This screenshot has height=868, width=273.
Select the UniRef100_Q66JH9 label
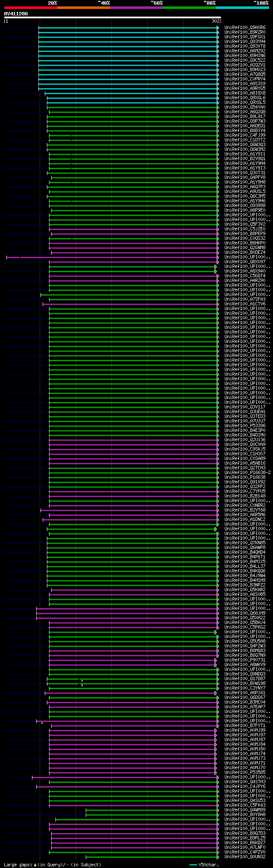pos(245,613)
